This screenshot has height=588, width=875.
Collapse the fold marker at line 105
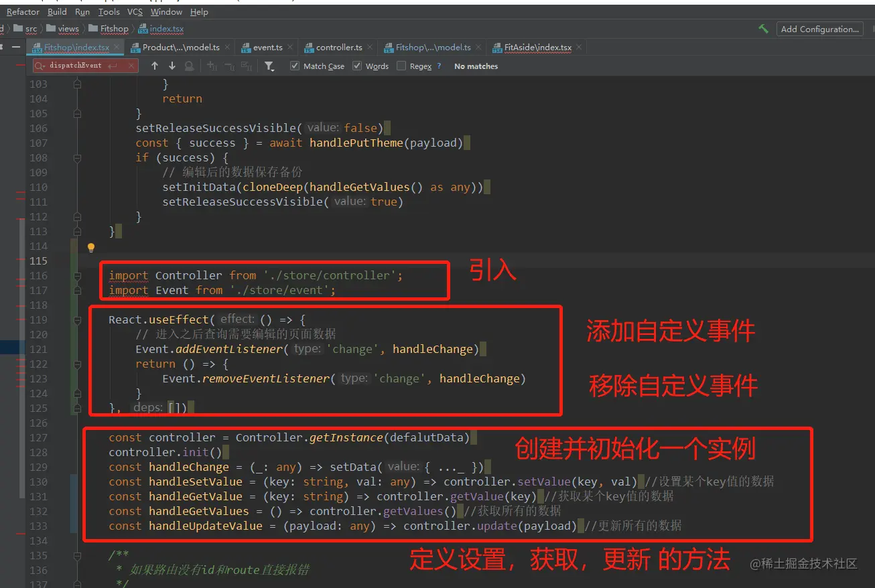pos(77,113)
